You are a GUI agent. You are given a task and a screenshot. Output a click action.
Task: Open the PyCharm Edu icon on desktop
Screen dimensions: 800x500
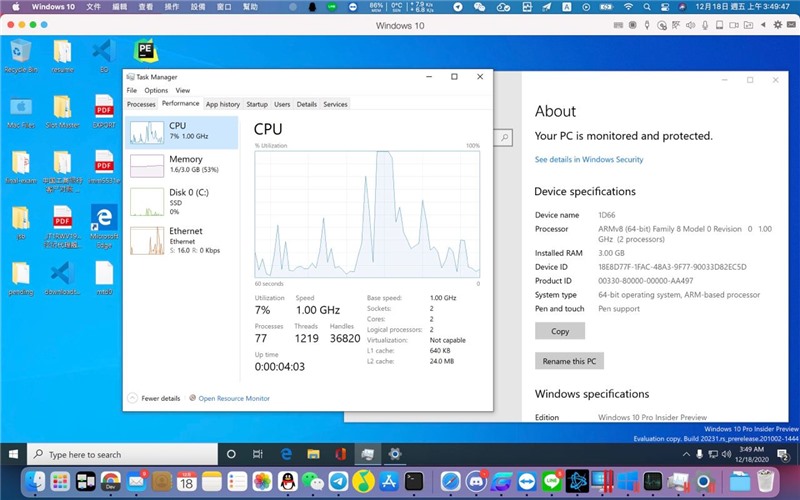pyautogui.click(x=145, y=52)
